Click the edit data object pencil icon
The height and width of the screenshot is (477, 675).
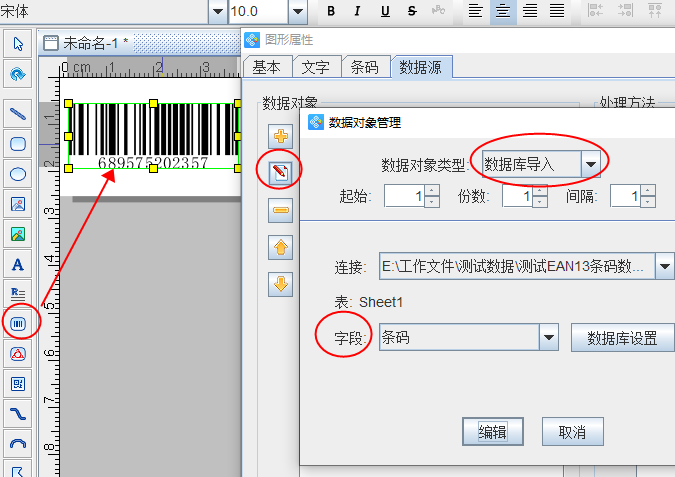281,172
